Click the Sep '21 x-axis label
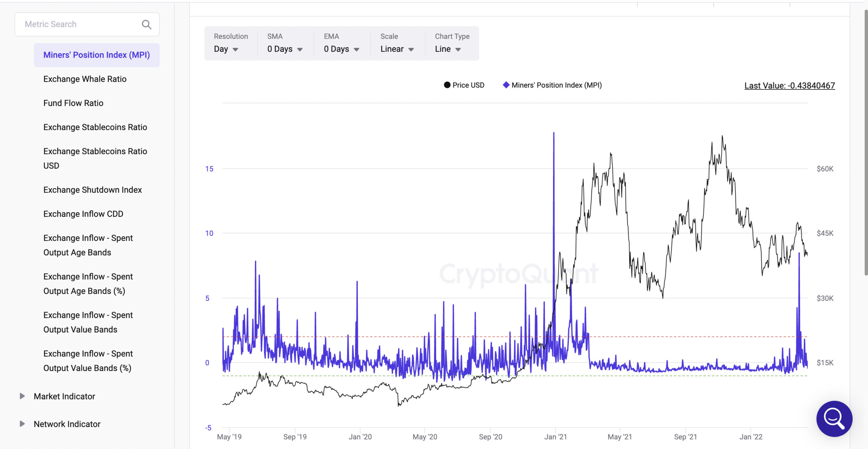Image resolution: width=868 pixels, height=449 pixels. 685,437
